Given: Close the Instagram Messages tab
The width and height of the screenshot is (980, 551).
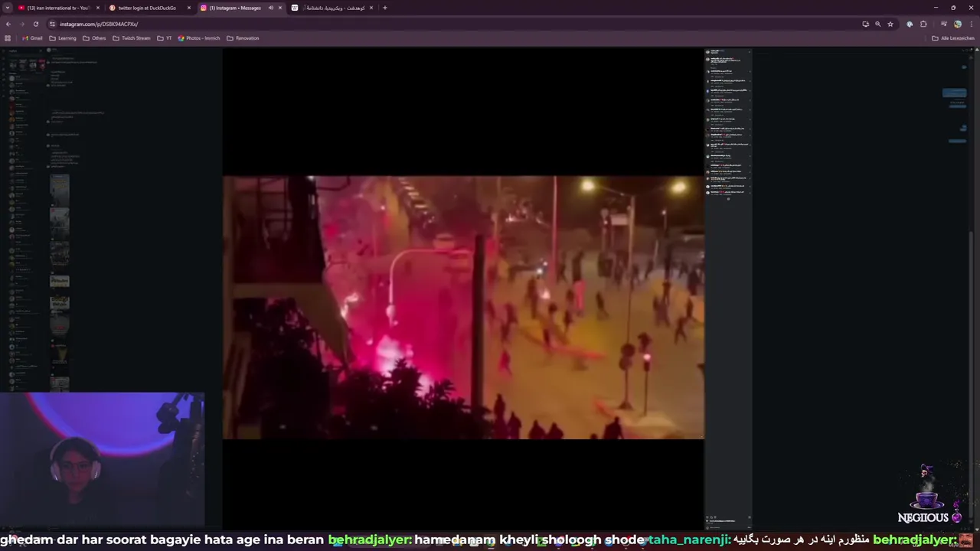Looking at the screenshot, I should click(280, 8).
